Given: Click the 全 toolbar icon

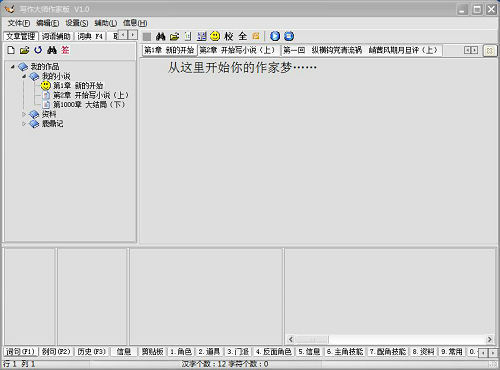Looking at the screenshot, I should [243, 36].
